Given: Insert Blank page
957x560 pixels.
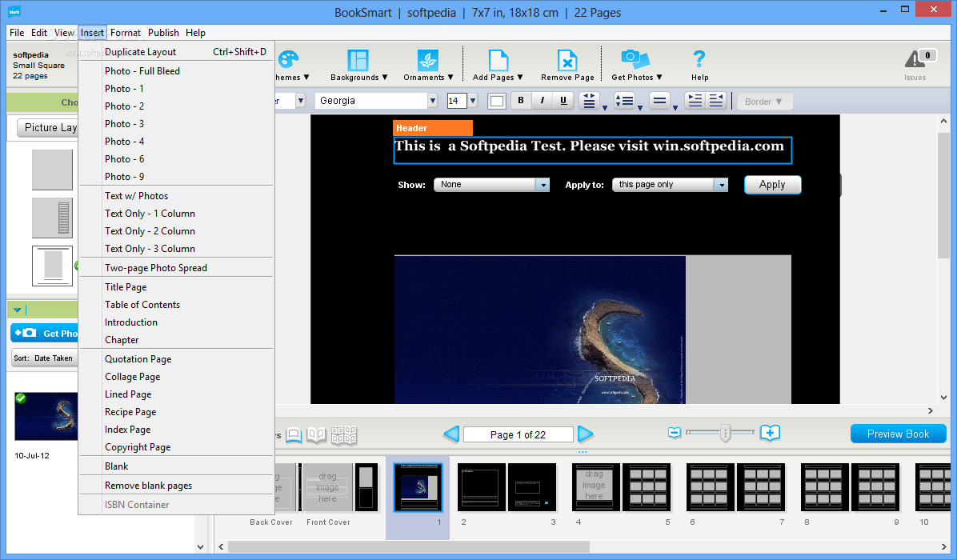Looking at the screenshot, I should [x=176, y=466].
